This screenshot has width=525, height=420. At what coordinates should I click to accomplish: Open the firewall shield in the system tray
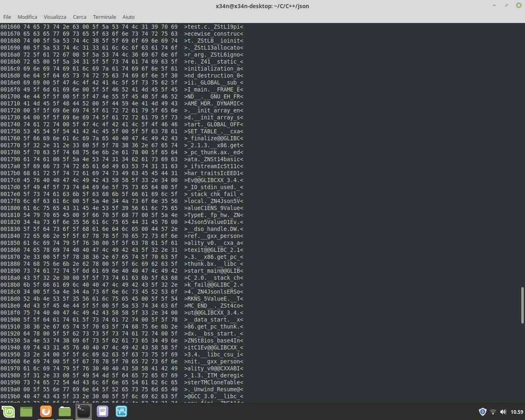(483, 411)
